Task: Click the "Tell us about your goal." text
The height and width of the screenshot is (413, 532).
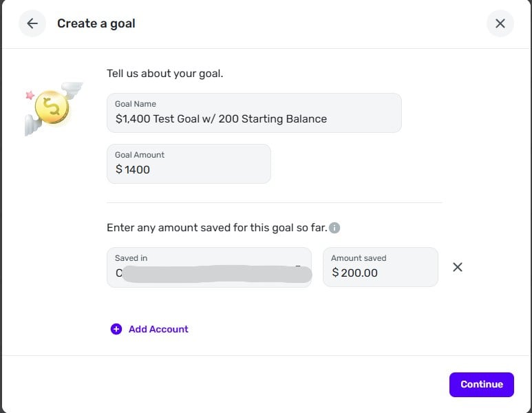Action: pyautogui.click(x=164, y=74)
